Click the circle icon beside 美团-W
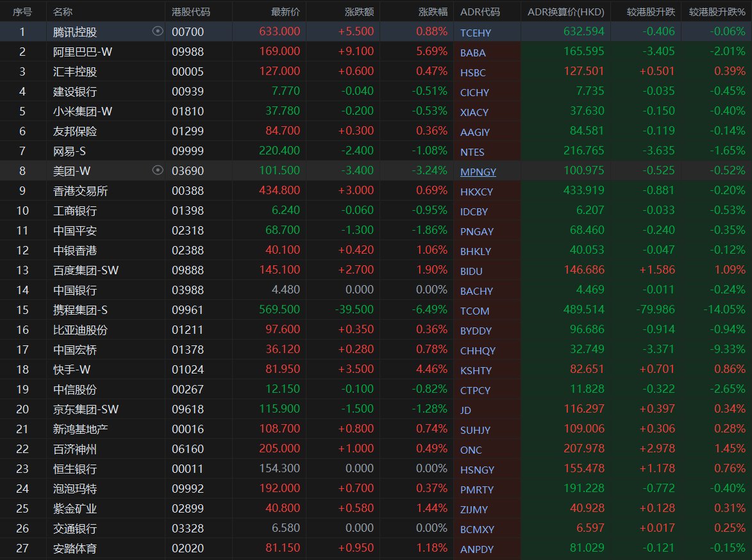752x560 pixels. [158, 170]
